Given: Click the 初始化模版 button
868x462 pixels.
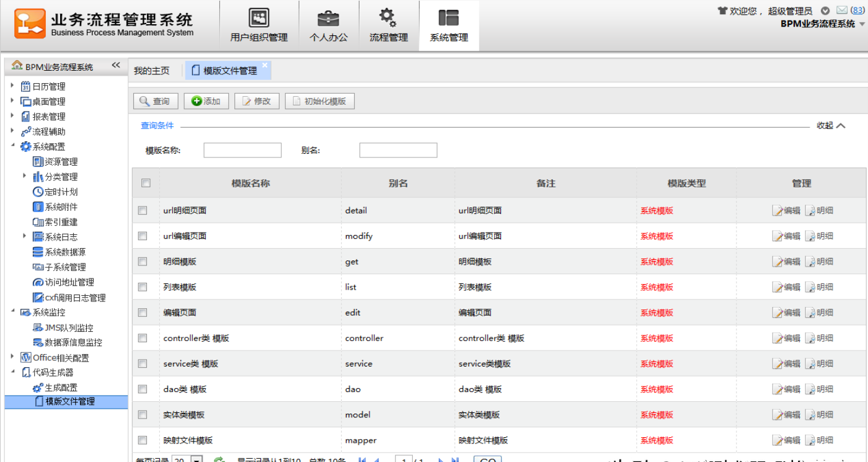Looking at the screenshot, I should [x=319, y=101].
